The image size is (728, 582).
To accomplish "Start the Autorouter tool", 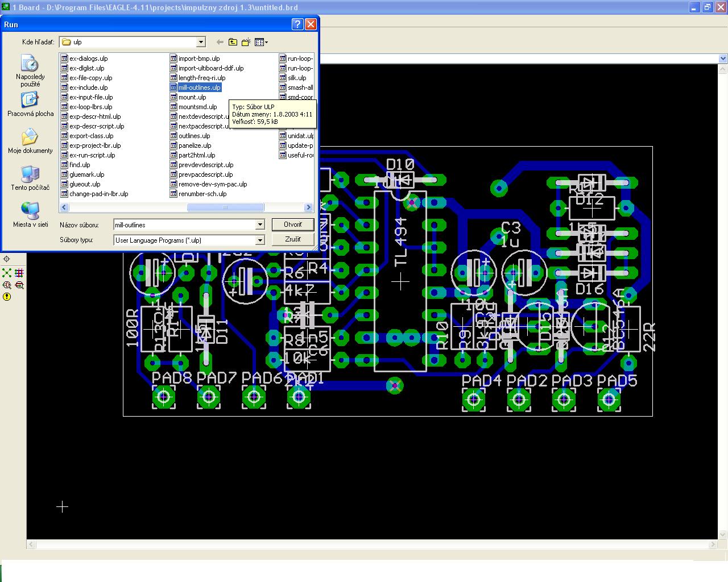I will click(19, 273).
